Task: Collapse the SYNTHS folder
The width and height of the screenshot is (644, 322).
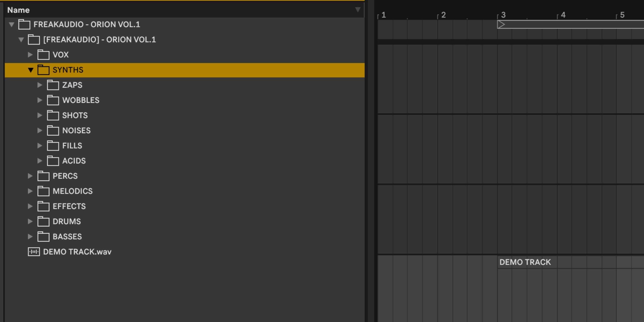Action: pos(31,70)
